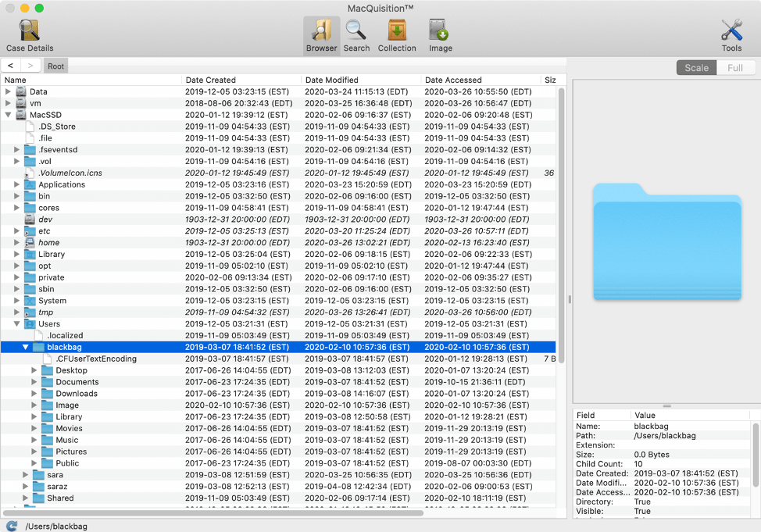
Task: Click the Root path button
Action: 55,66
